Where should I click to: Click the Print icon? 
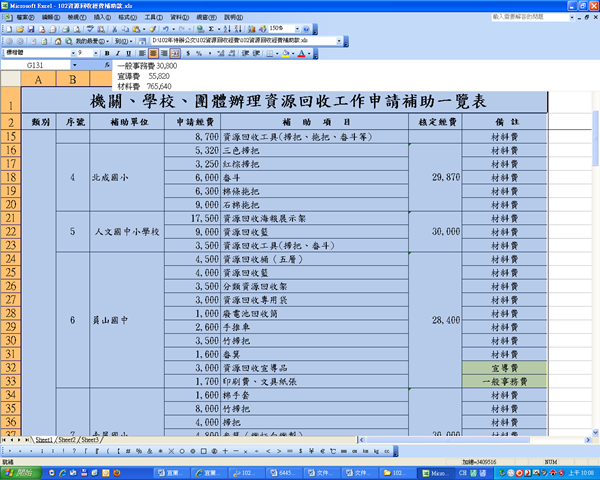[x=66, y=29]
